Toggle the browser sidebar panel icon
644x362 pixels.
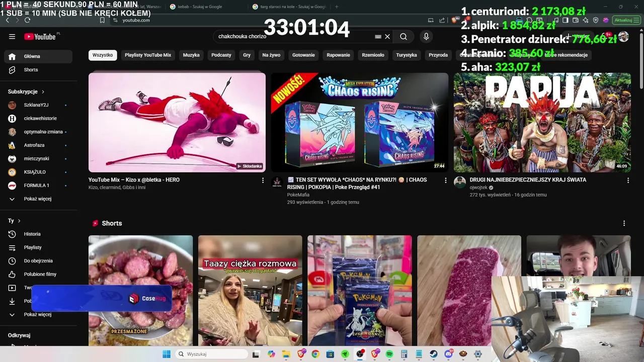tap(566, 20)
